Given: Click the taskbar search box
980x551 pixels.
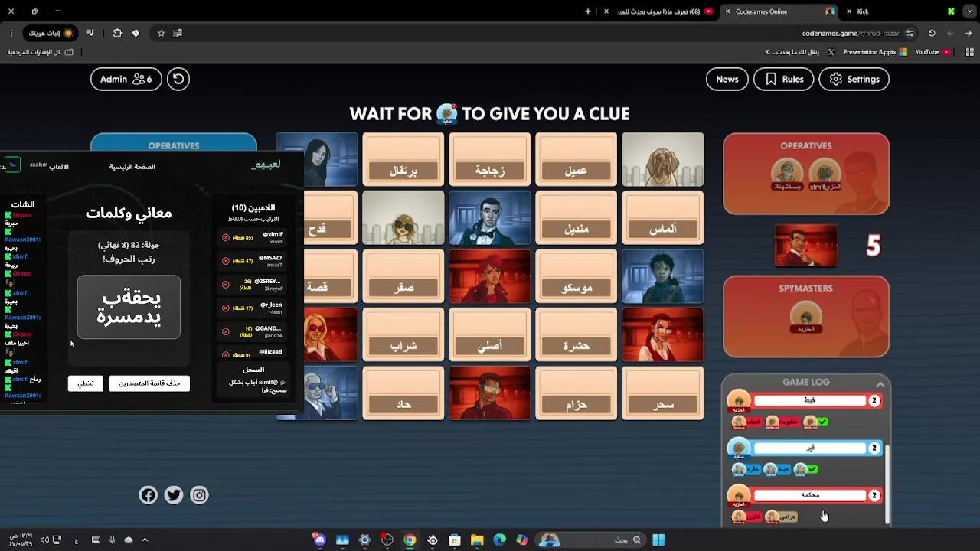Looking at the screenshot, I should coord(592,540).
